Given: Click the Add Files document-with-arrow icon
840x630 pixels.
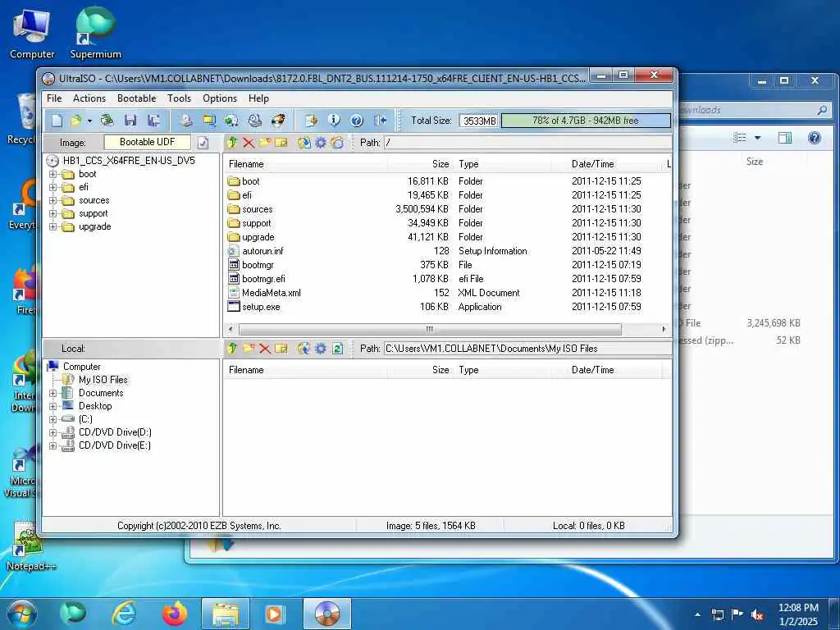Looking at the screenshot, I should (x=311, y=121).
